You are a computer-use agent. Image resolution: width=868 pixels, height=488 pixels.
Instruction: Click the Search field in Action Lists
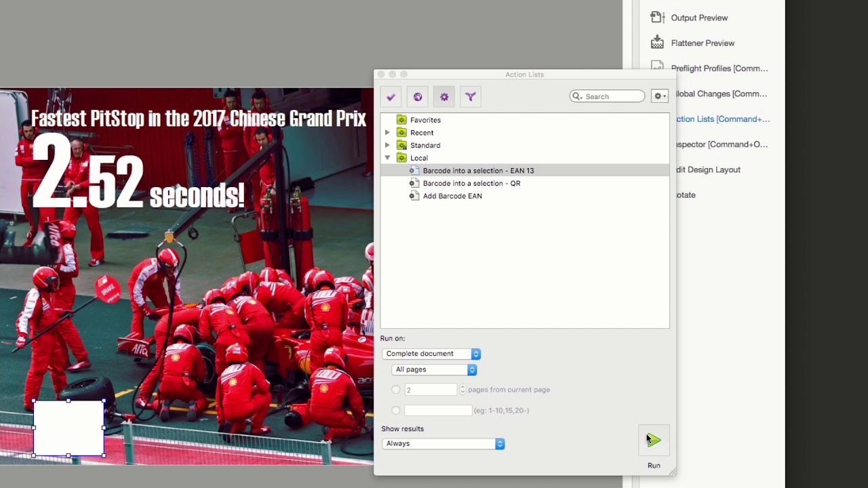pos(608,96)
